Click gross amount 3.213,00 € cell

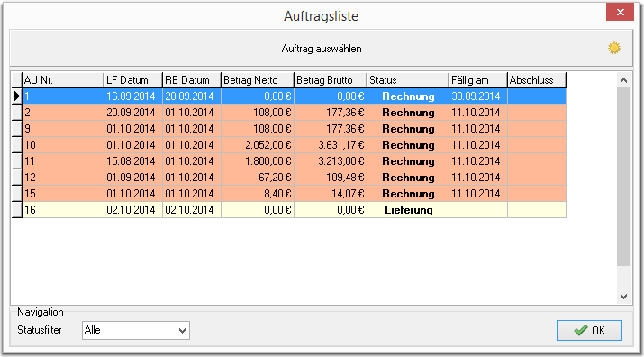tap(331, 161)
